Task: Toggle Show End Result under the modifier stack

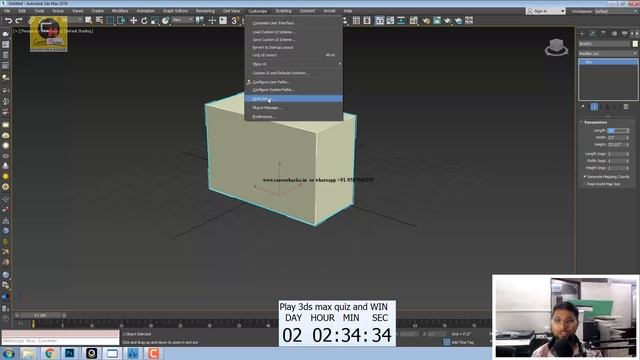Action: point(594,107)
